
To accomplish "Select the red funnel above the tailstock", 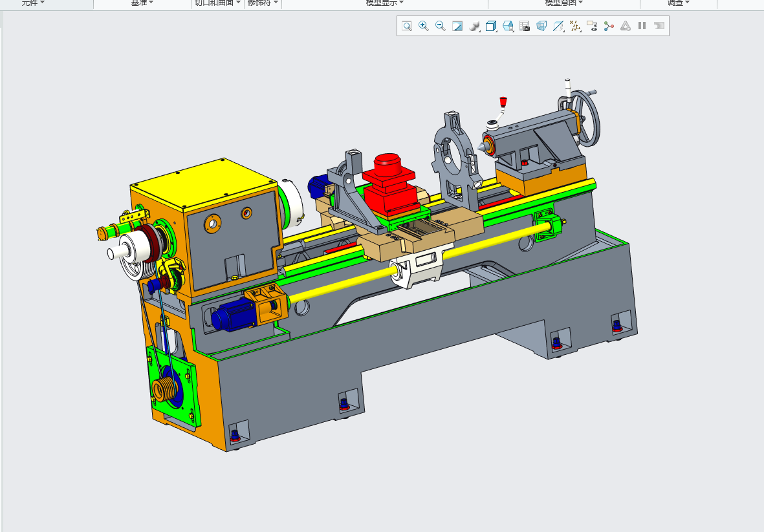I will pos(503,101).
